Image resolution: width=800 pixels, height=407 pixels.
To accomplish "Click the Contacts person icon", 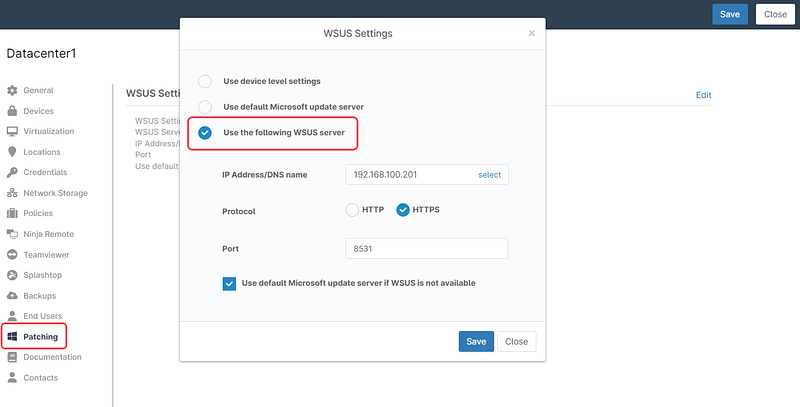I will [x=12, y=378].
